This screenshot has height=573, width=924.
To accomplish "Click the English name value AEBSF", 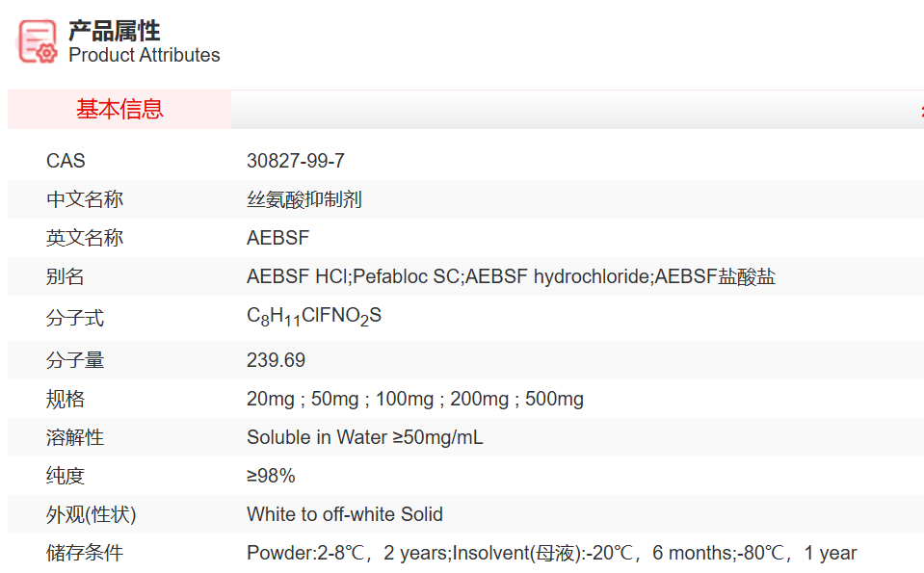I will pos(277,239).
